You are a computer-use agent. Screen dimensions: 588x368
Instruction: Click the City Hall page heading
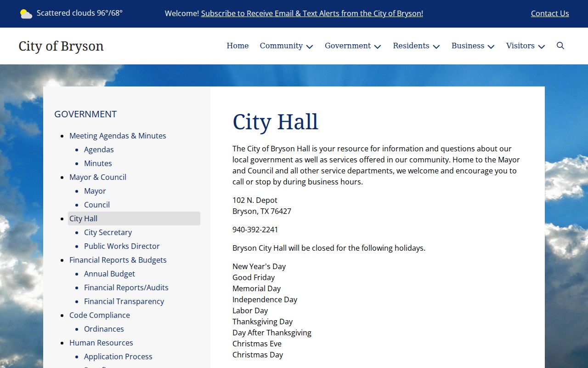pyautogui.click(x=276, y=122)
